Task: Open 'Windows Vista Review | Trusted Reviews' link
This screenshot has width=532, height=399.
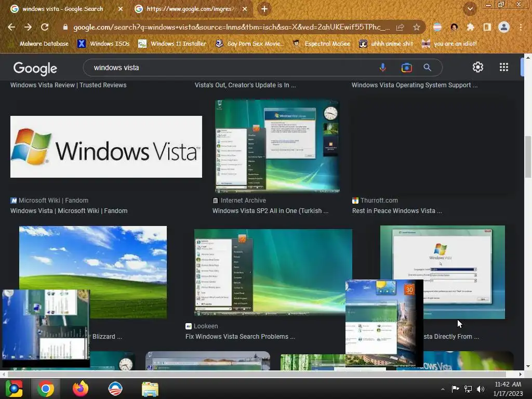Action: pos(68,85)
